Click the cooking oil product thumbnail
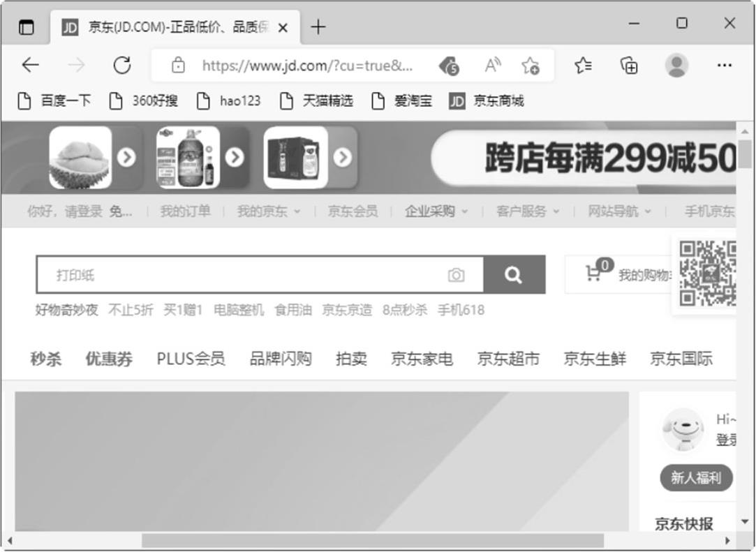Screen dimensions: 756x552 [x=188, y=157]
